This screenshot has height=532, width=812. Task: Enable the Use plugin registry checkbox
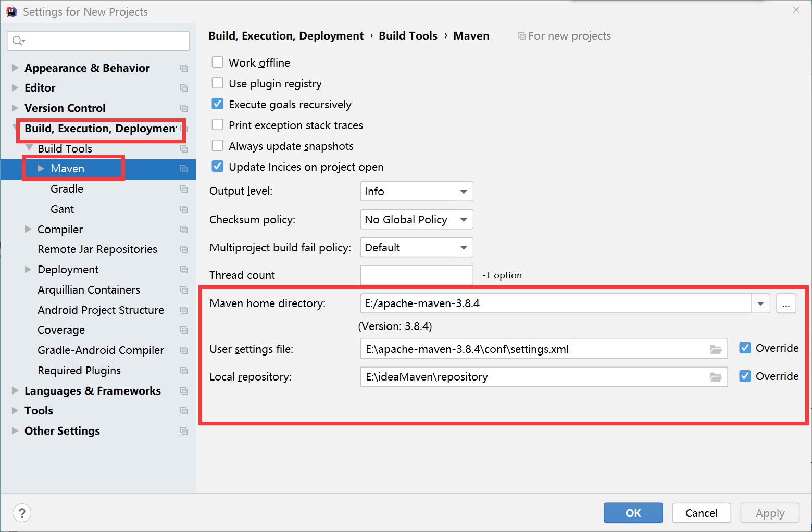(218, 83)
